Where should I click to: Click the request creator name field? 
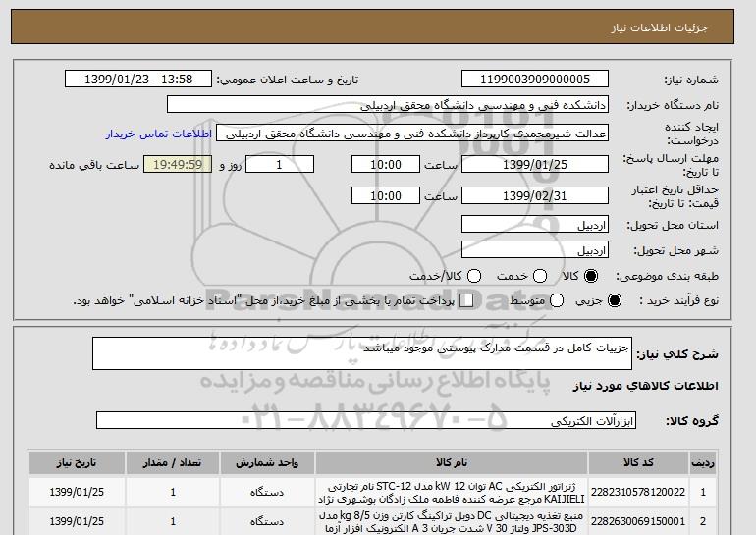click(x=412, y=134)
